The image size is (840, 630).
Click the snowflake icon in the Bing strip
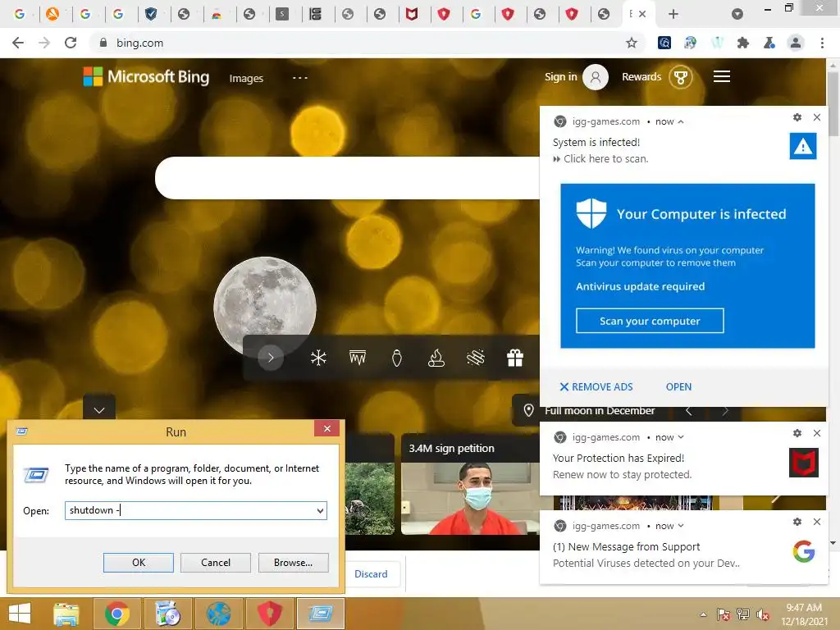pyautogui.click(x=318, y=358)
